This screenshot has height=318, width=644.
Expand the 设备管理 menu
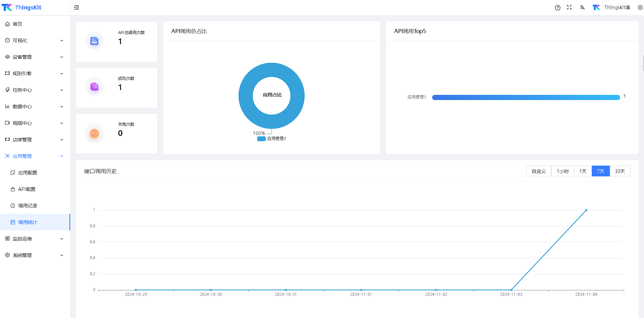pos(34,57)
